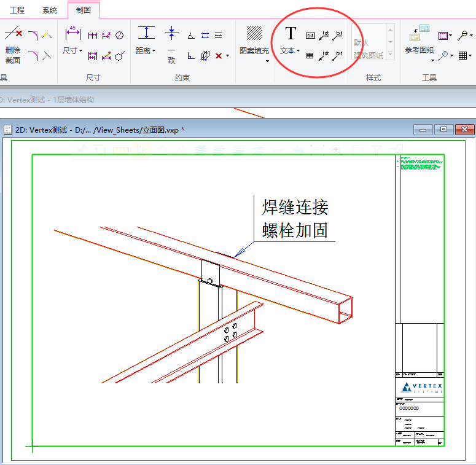Open dropdown next to yellow pin marker

(x=472, y=36)
